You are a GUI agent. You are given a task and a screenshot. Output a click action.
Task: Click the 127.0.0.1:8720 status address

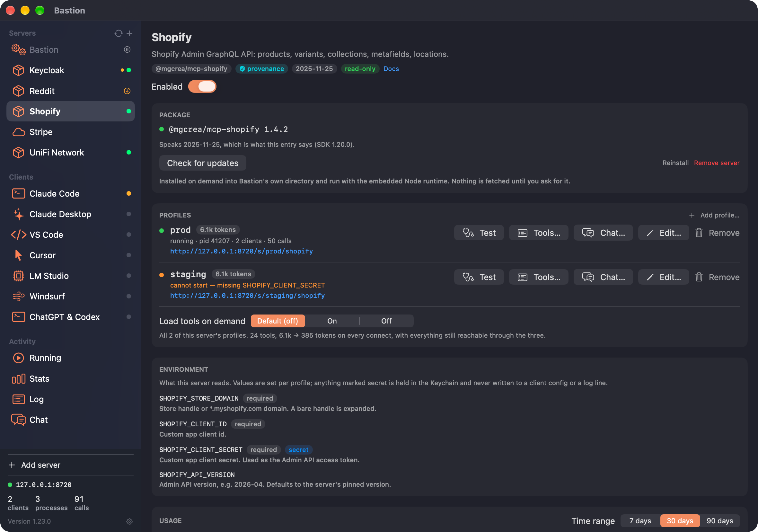(x=43, y=484)
